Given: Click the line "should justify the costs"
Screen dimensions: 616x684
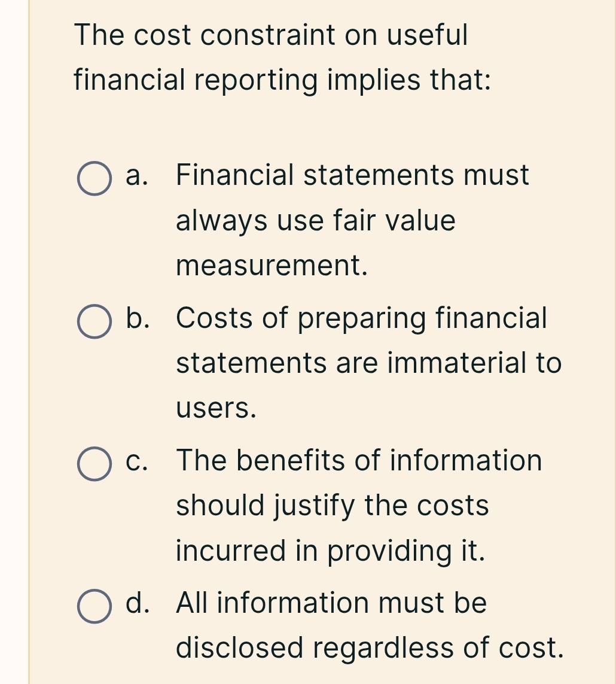Looking at the screenshot, I should [x=333, y=506].
